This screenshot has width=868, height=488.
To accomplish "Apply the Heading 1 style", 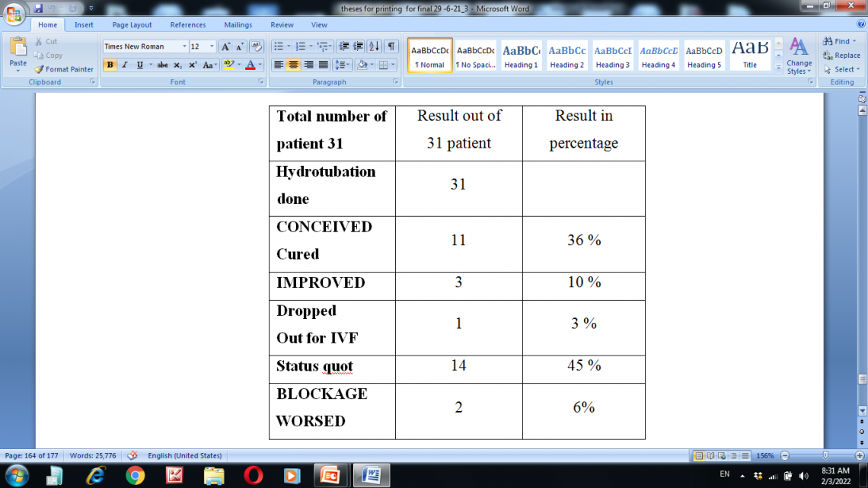I will point(521,54).
